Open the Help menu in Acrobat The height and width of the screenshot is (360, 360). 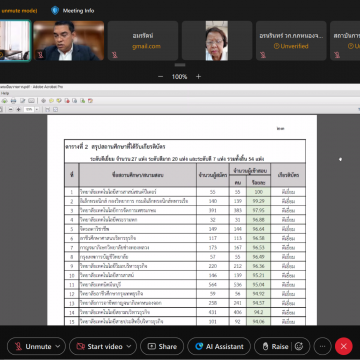click(x=5, y=93)
